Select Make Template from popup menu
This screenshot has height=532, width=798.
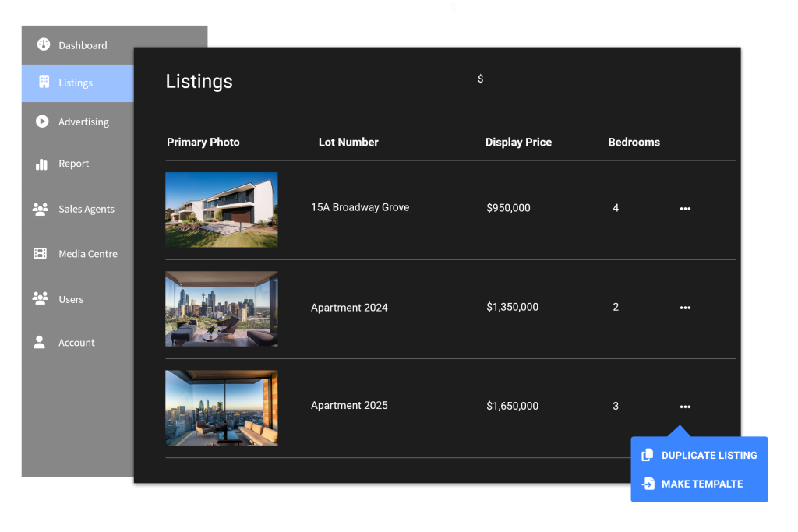pyautogui.click(x=701, y=484)
